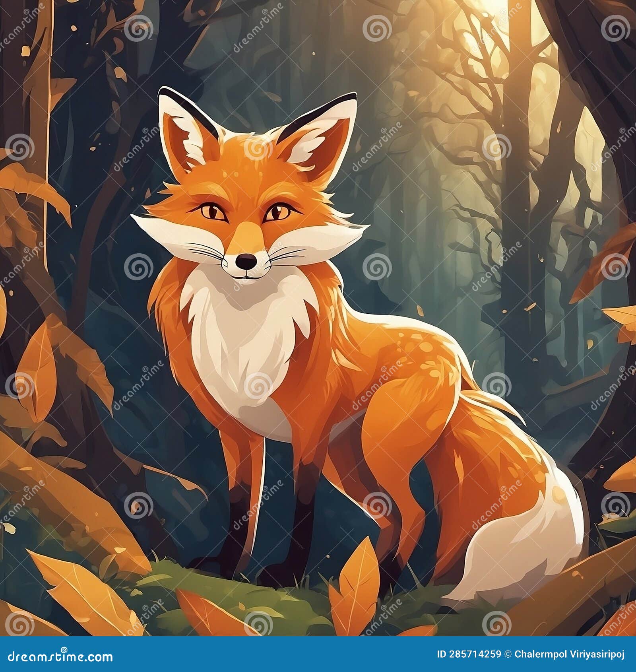
Task: Click the copyright symbol in the bottom bar
Action: tap(508, 654)
